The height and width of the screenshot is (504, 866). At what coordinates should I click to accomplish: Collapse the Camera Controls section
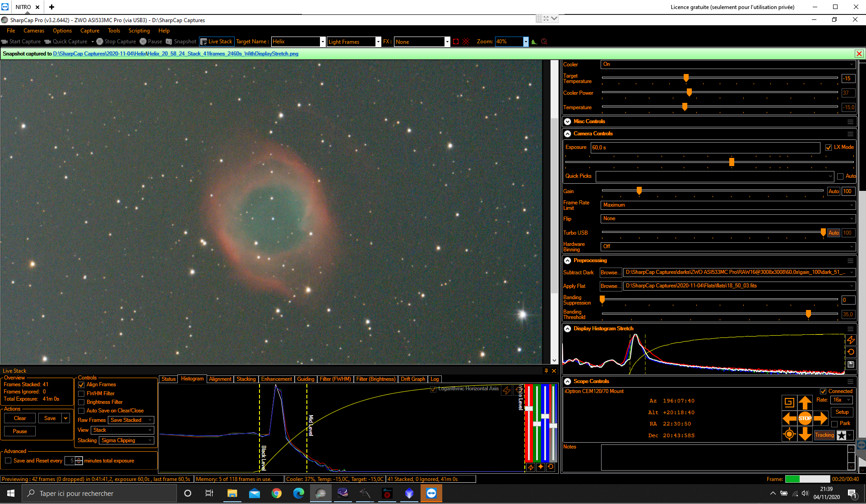(568, 134)
